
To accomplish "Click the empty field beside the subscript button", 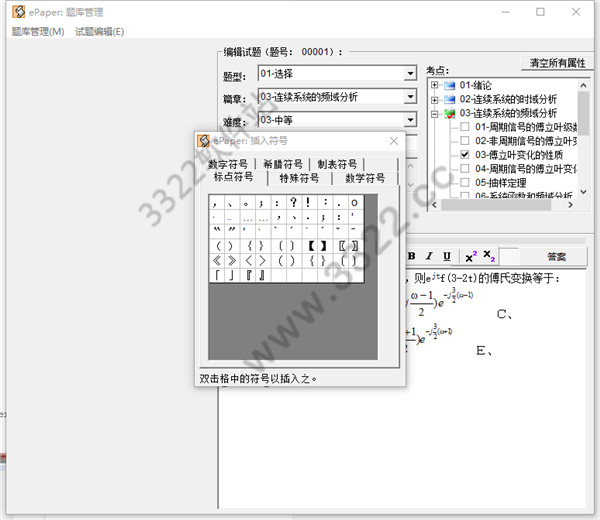I will click(510, 256).
